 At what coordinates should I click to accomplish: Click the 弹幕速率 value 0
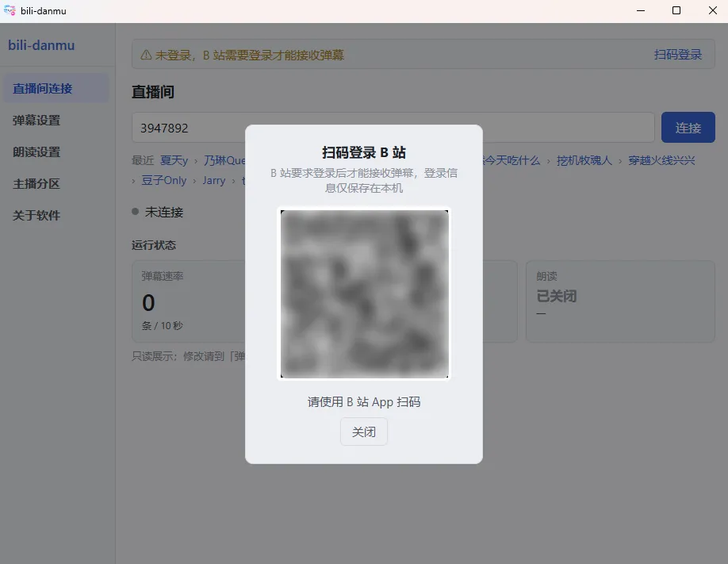pos(148,302)
